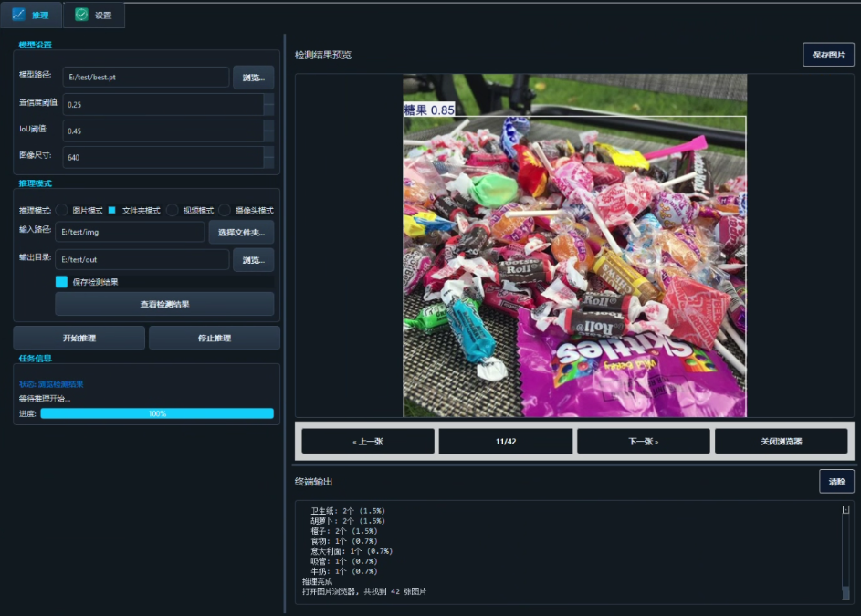This screenshot has height=616, width=861.
Task: Close the viewer with 关闭浏览器
Action: pos(781,442)
